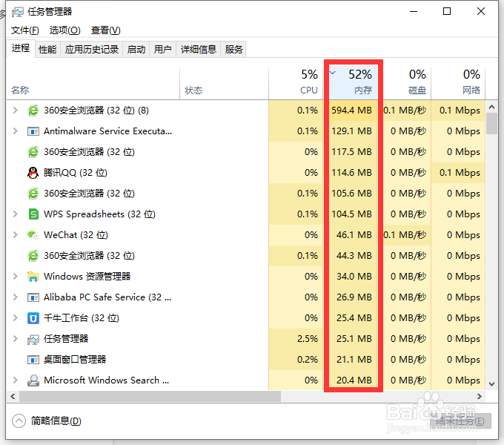This screenshot has height=445, width=504.
Task: Switch to the 用户 tab
Action: [162, 50]
